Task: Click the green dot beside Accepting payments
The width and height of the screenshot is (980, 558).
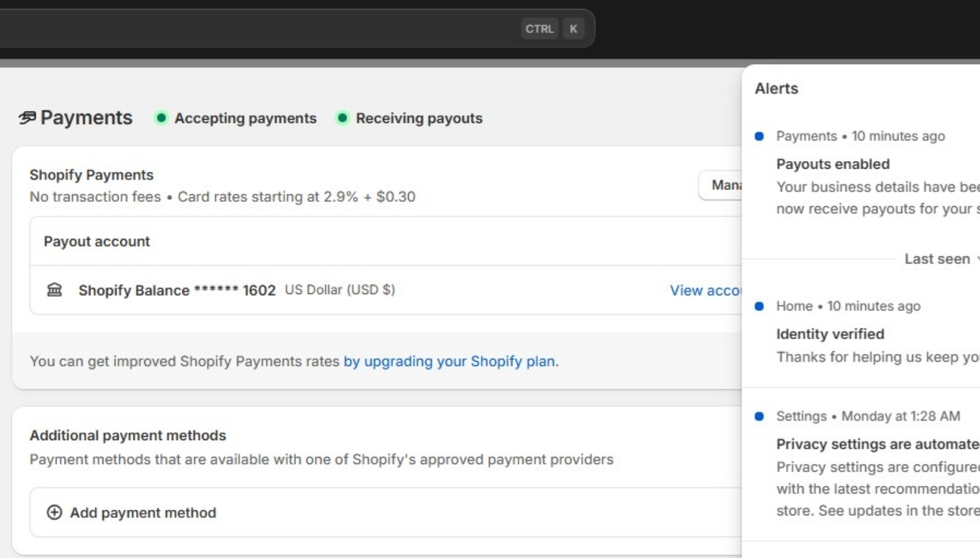Action: point(162,118)
